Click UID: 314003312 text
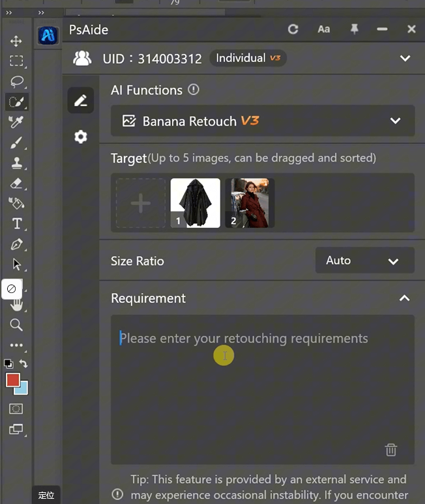This screenshot has width=425, height=504. pyautogui.click(x=152, y=59)
